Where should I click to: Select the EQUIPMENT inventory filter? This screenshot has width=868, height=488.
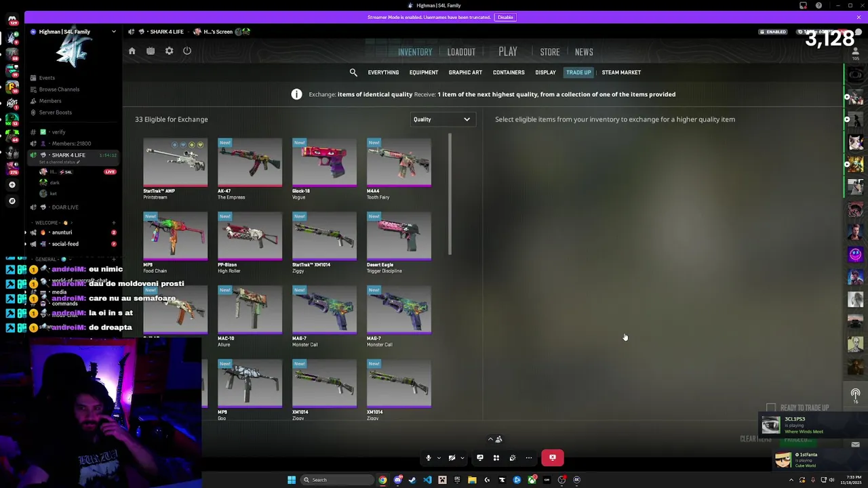(424, 73)
